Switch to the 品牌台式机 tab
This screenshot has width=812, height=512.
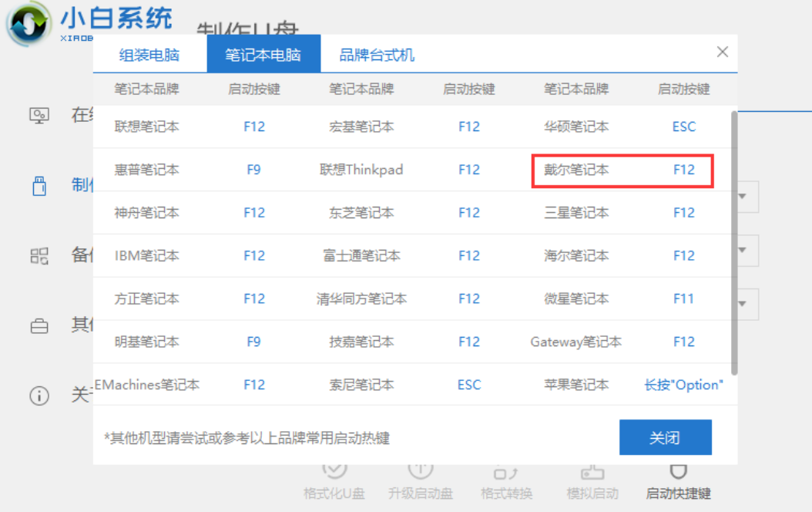tap(374, 58)
